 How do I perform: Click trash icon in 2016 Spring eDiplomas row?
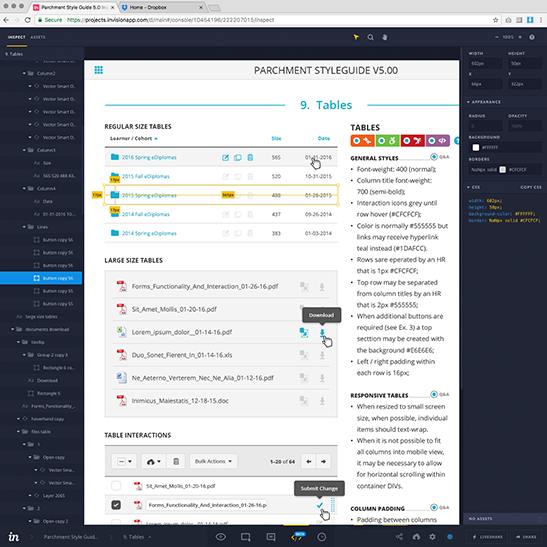(x=250, y=158)
